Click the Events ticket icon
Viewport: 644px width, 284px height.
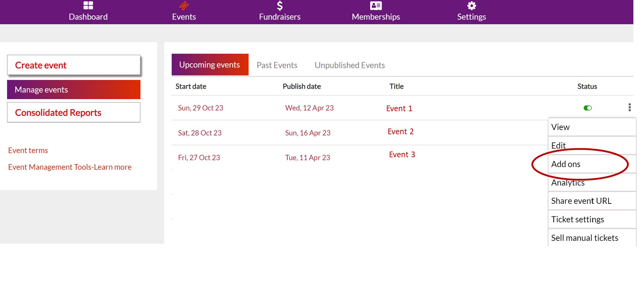click(184, 6)
